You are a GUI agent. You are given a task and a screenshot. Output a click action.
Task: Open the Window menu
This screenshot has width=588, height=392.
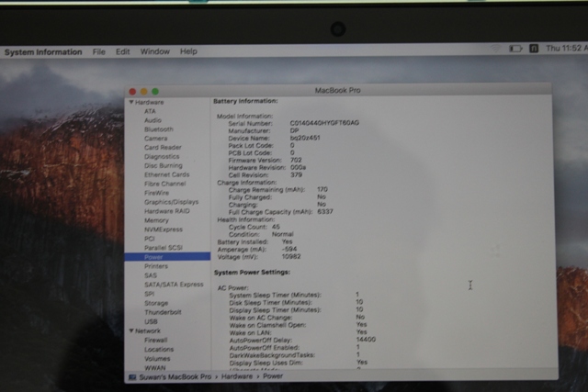coord(155,51)
